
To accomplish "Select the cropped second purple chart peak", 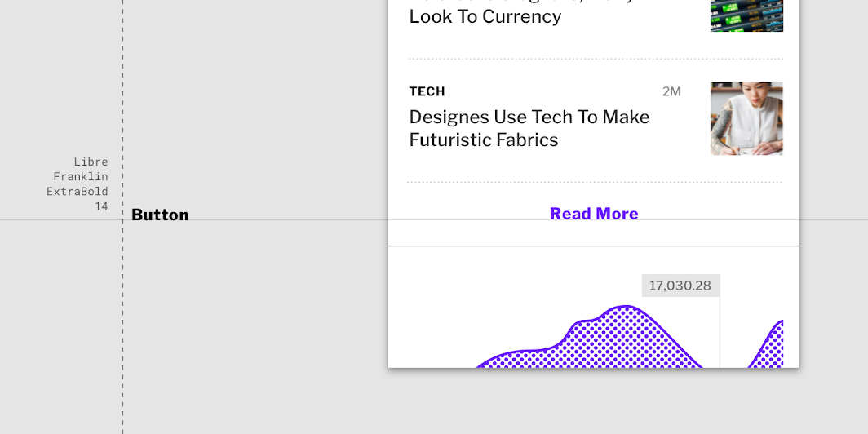I will [x=766, y=343].
